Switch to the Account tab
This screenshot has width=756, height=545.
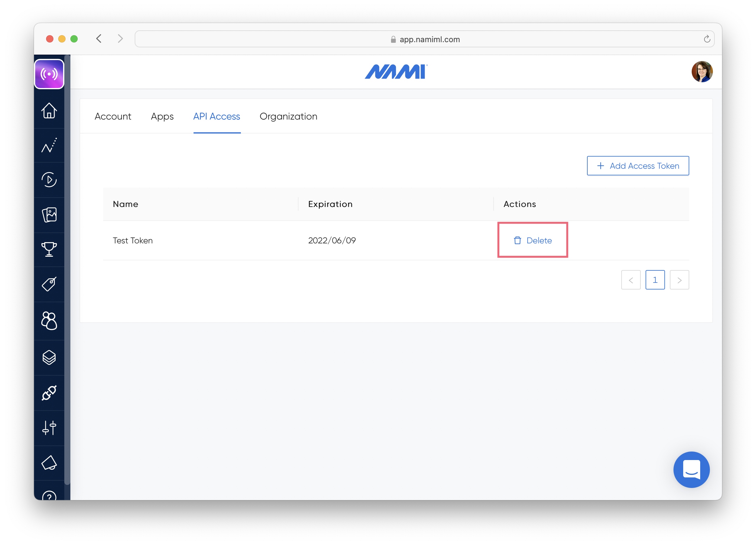[x=113, y=116]
